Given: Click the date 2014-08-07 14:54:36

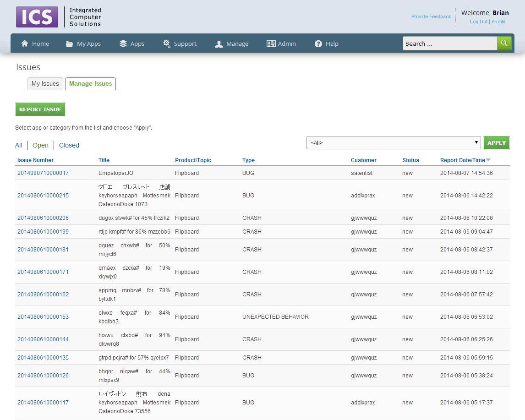Looking at the screenshot, I should click(466, 173).
